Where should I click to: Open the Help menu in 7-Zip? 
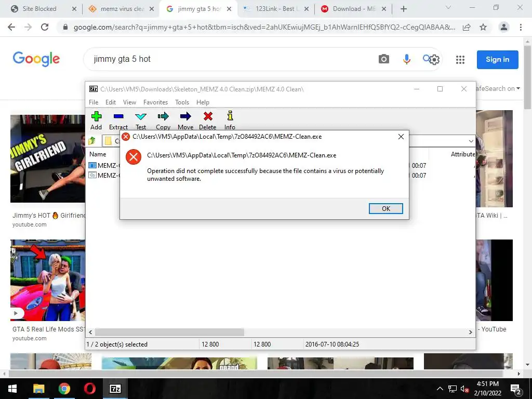(x=203, y=102)
